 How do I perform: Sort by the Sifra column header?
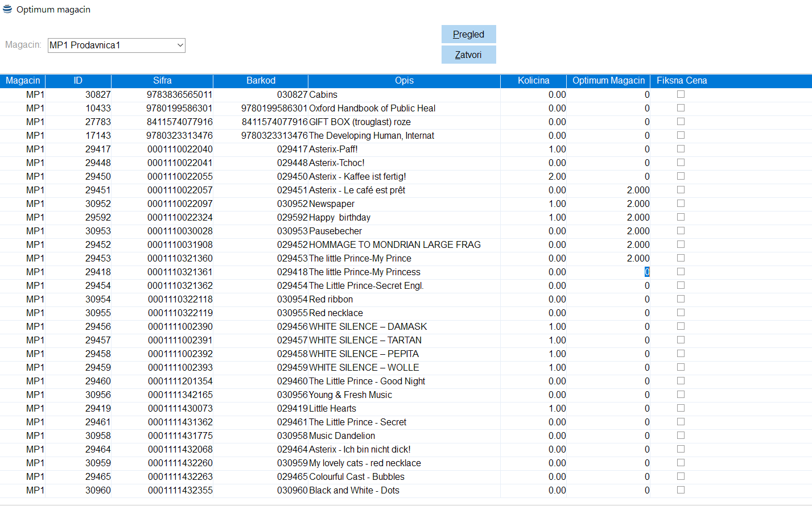162,81
